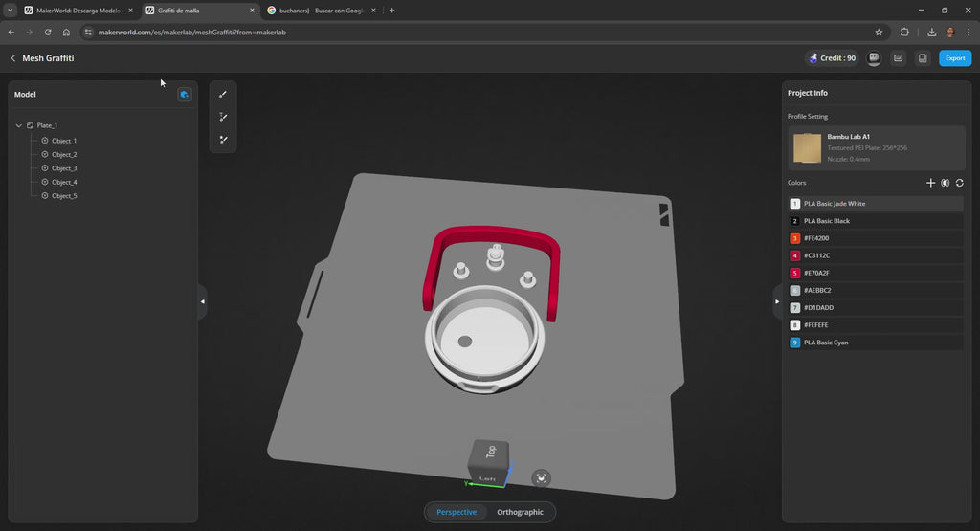Switch to Perspective view
Viewport: 980px width, 531px height.
tap(457, 512)
